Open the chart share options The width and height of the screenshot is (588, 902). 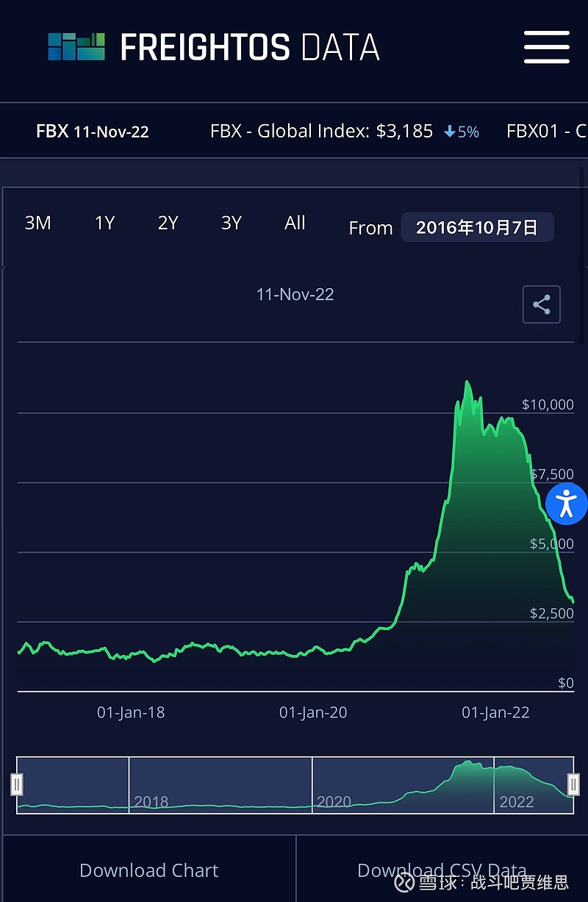(x=541, y=304)
